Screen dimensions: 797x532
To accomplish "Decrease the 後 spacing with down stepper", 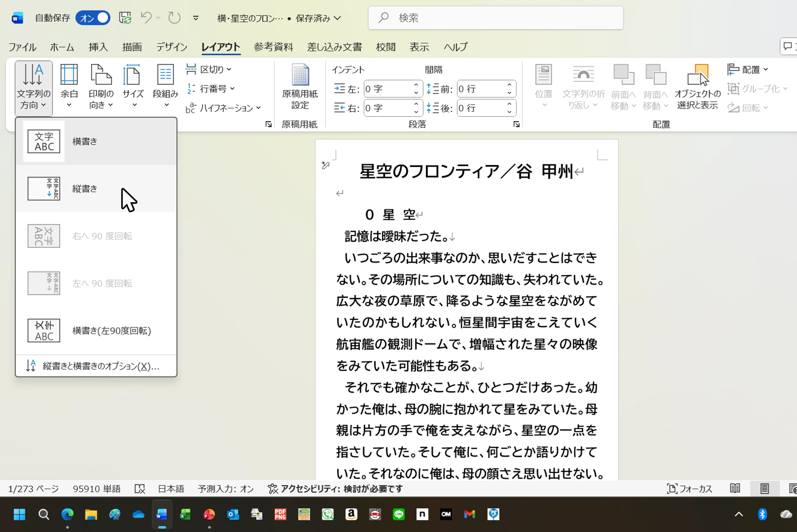I will [509, 112].
